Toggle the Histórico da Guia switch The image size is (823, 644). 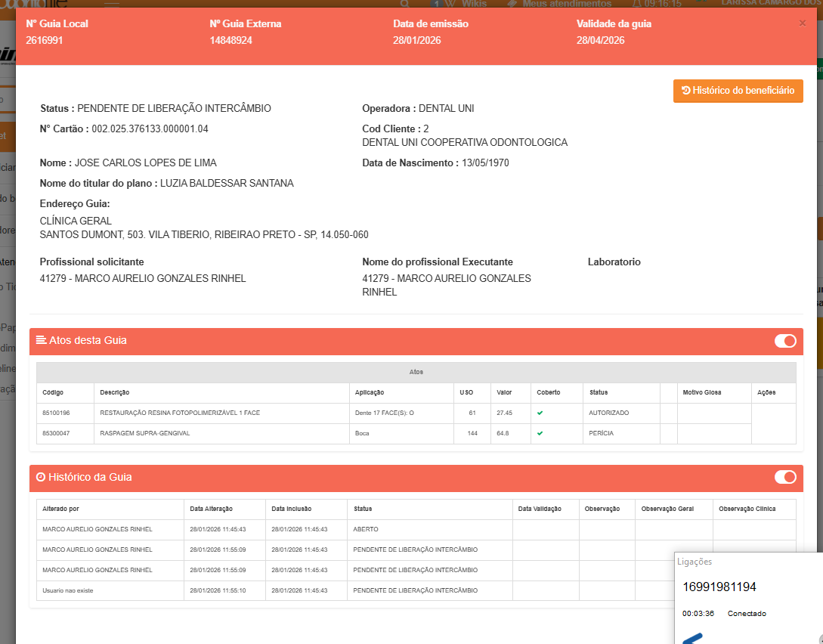785,477
